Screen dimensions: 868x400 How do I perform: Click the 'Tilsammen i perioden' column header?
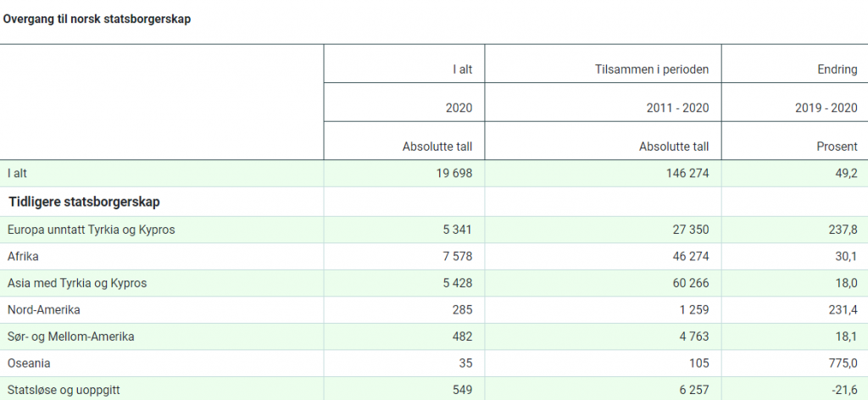coord(652,70)
